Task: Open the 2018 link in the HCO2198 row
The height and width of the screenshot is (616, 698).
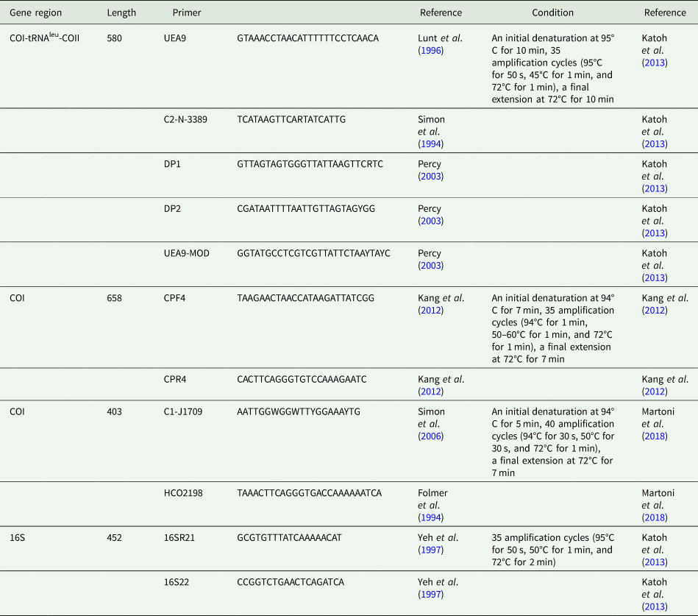Action: 655,517
